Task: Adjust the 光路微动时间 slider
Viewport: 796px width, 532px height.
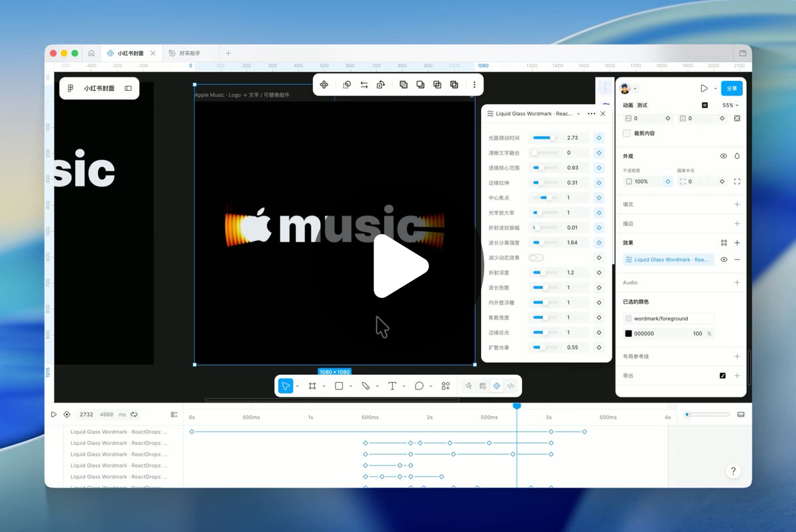Action: (545, 138)
